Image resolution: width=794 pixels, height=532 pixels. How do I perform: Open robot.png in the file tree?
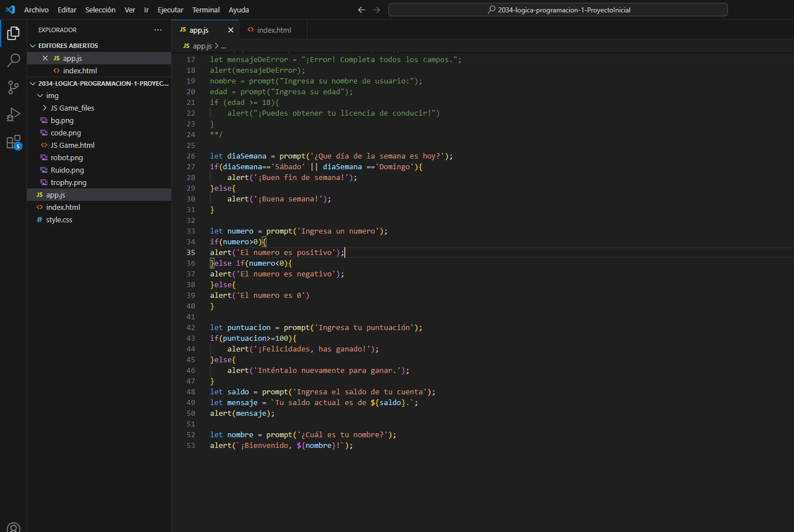[67, 157]
